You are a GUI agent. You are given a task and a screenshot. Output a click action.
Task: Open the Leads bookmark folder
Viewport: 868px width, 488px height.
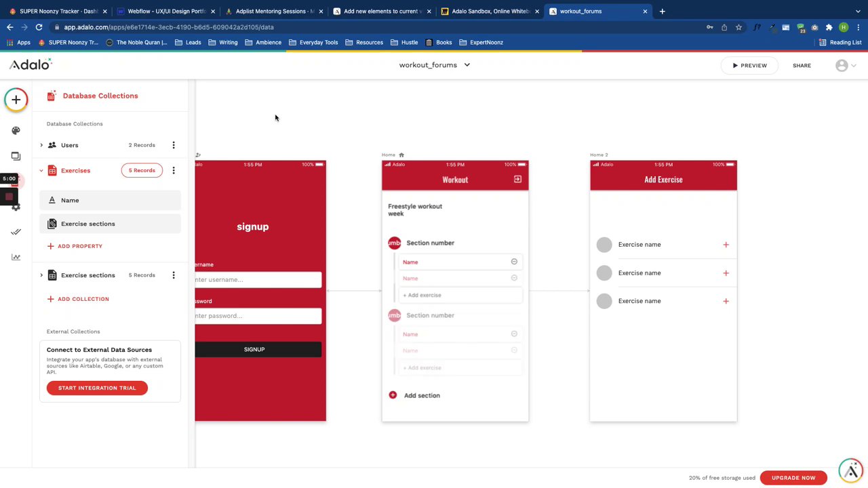[x=188, y=42]
